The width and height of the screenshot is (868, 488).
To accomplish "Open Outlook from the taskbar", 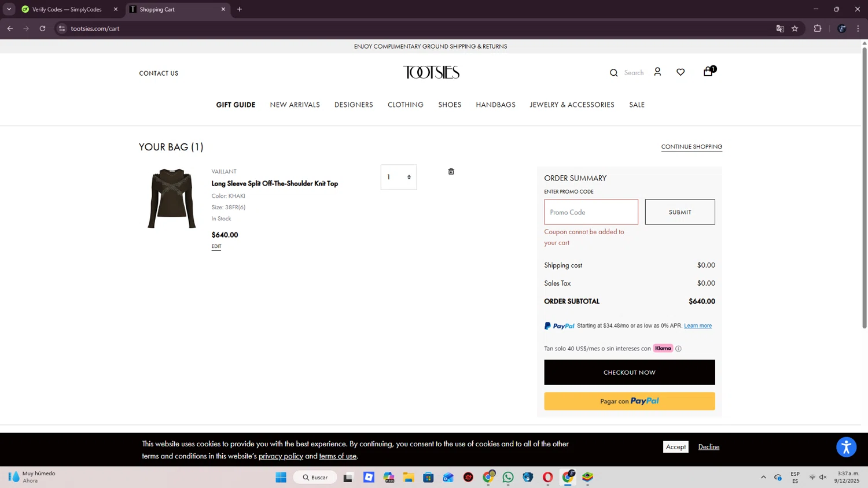I will pos(448,477).
